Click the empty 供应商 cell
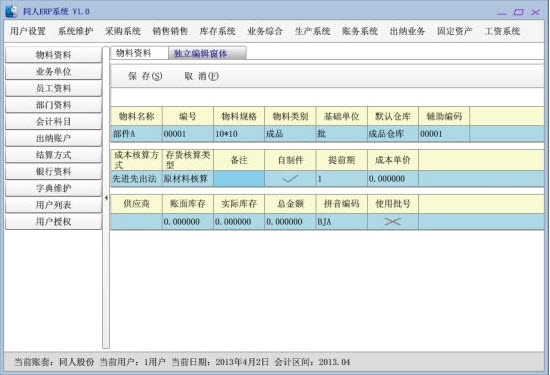The height and width of the screenshot is (375, 550). click(x=136, y=222)
